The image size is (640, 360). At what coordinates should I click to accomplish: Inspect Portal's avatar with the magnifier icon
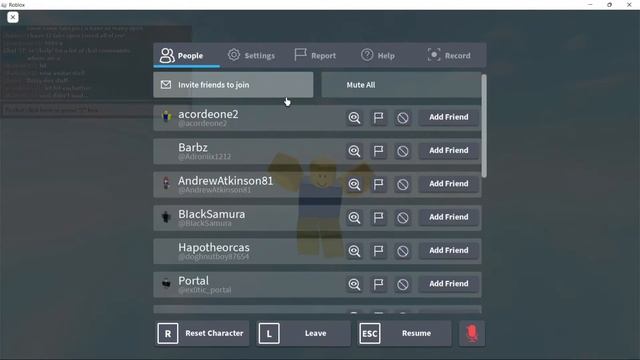click(354, 284)
